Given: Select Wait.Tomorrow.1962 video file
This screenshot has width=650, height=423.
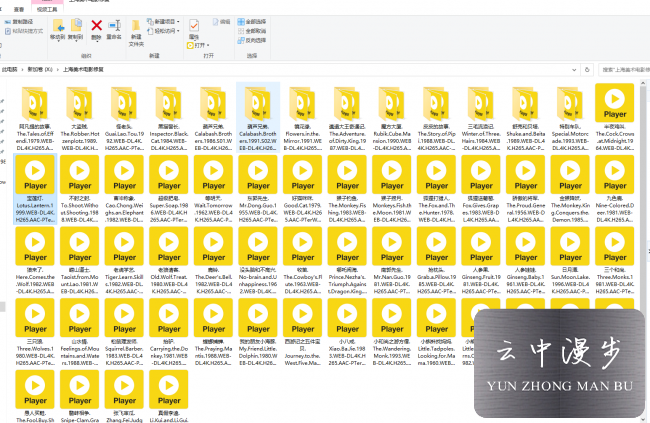Looking at the screenshot, I should (x=213, y=189).
